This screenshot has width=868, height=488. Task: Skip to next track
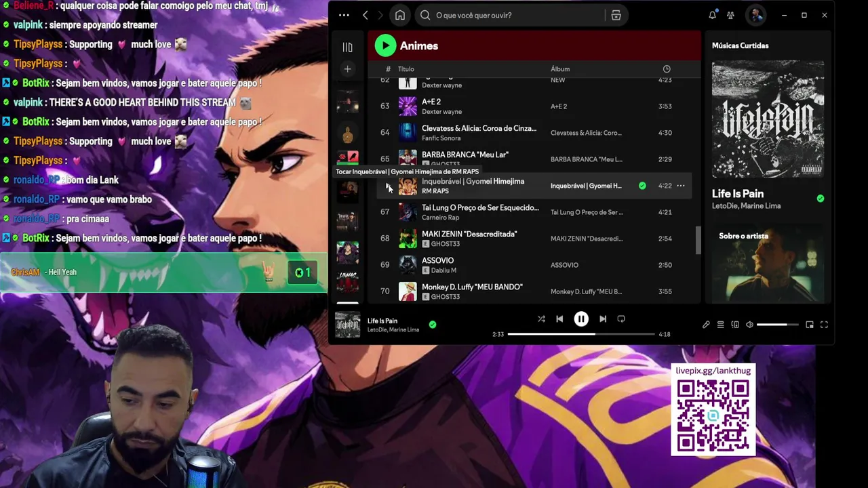point(603,319)
